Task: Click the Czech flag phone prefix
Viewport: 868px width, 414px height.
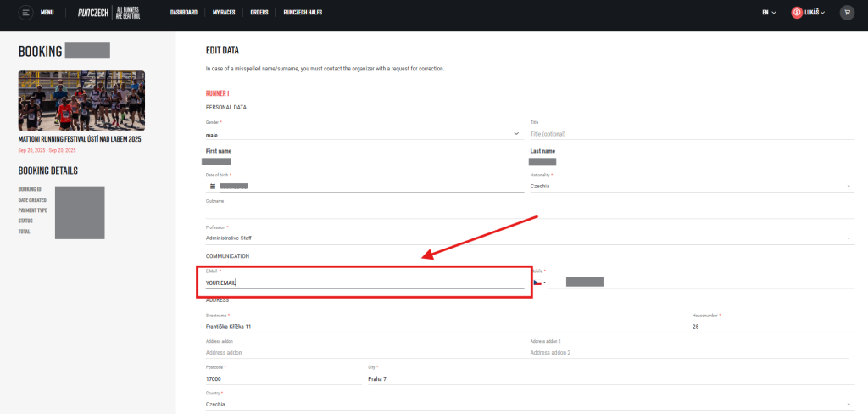Action: [x=539, y=283]
